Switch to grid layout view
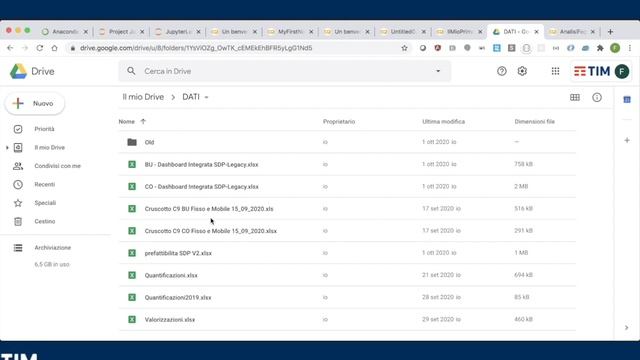 (575, 98)
